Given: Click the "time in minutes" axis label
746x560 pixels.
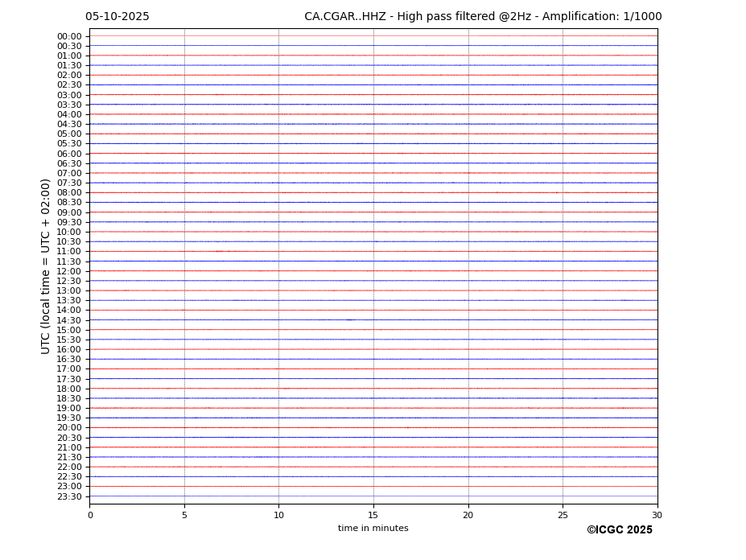Looking at the screenshot, I should click(x=373, y=529).
